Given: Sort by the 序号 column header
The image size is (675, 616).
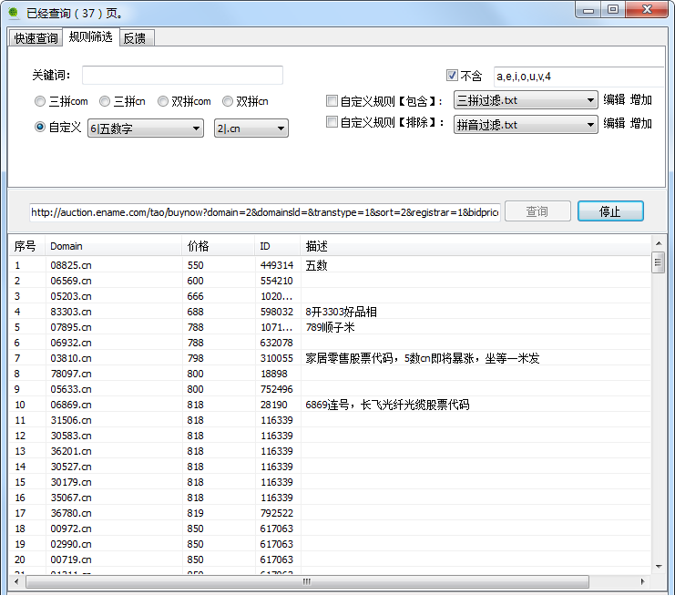Looking at the screenshot, I should (x=26, y=246).
